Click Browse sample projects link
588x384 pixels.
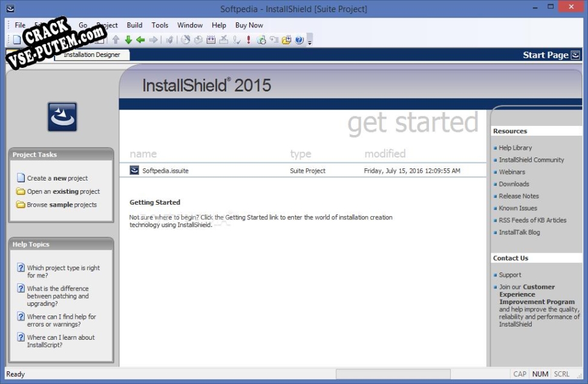pos(61,205)
